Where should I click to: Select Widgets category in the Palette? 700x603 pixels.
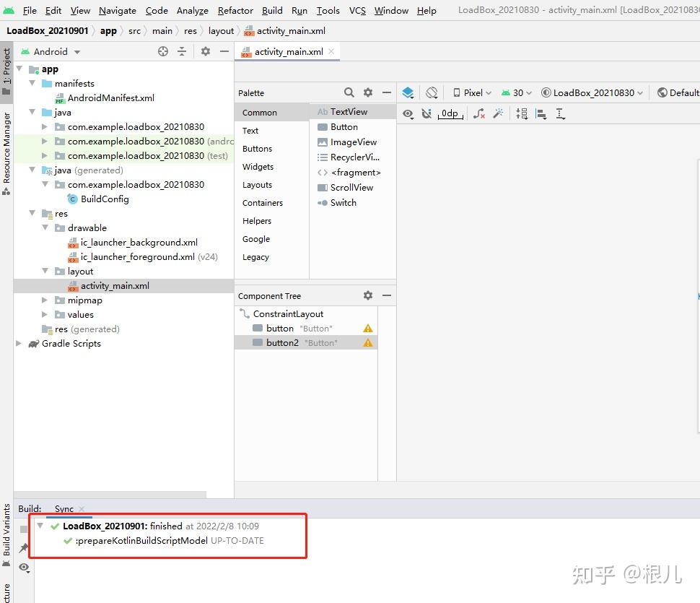pyautogui.click(x=258, y=166)
